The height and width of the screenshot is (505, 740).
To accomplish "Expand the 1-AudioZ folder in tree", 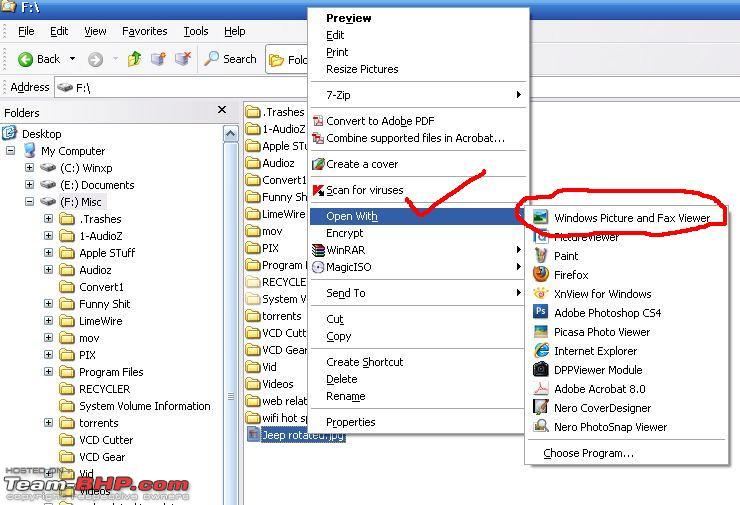I will coord(48,236).
